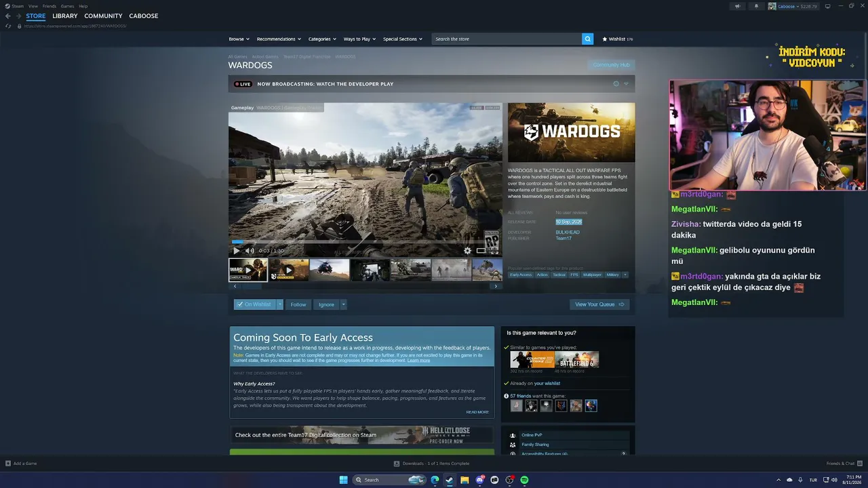Mute the trailer volume
Image resolution: width=868 pixels, height=488 pixels.
point(250,251)
